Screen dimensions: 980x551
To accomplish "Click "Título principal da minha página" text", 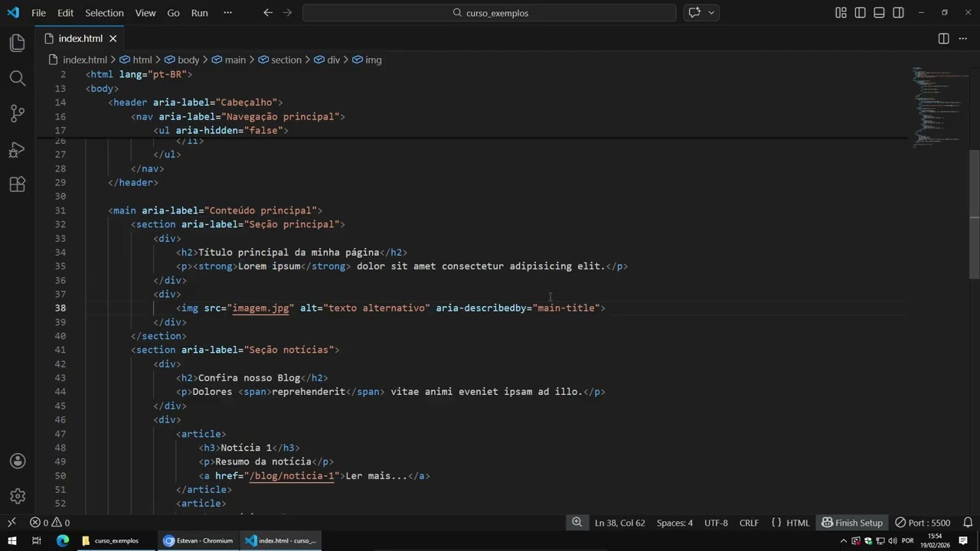I will [289, 252].
